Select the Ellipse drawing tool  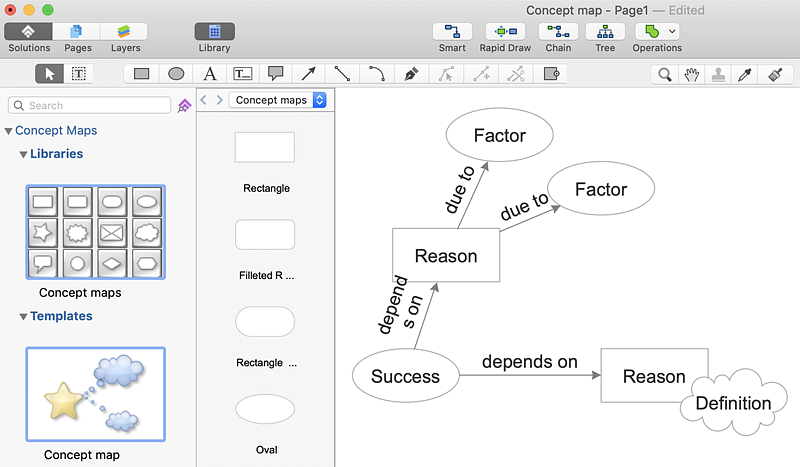(x=176, y=74)
